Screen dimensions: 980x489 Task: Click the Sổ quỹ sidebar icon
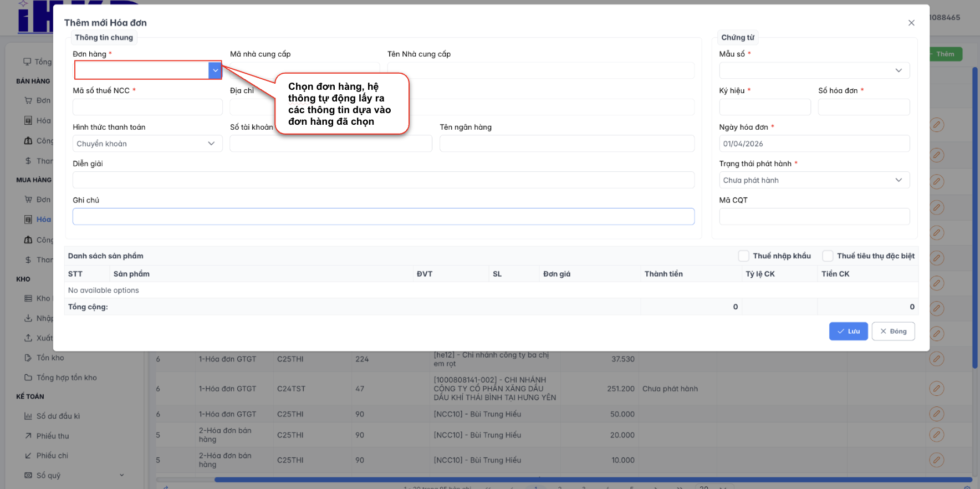pos(28,475)
